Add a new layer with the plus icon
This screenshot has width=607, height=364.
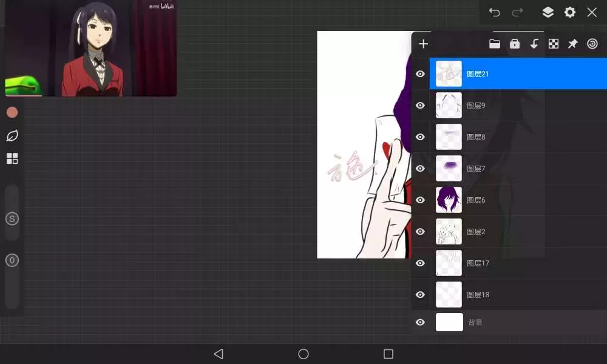[x=424, y=44]
